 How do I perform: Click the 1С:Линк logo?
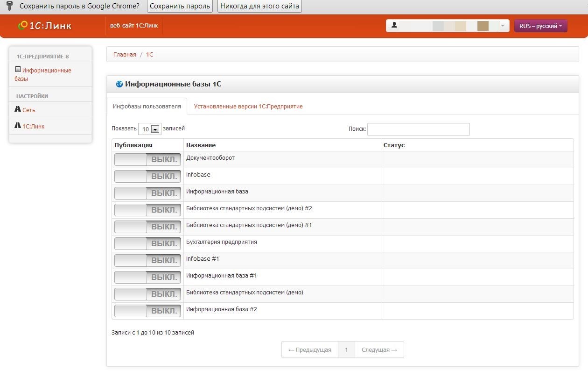coord(44,26)
